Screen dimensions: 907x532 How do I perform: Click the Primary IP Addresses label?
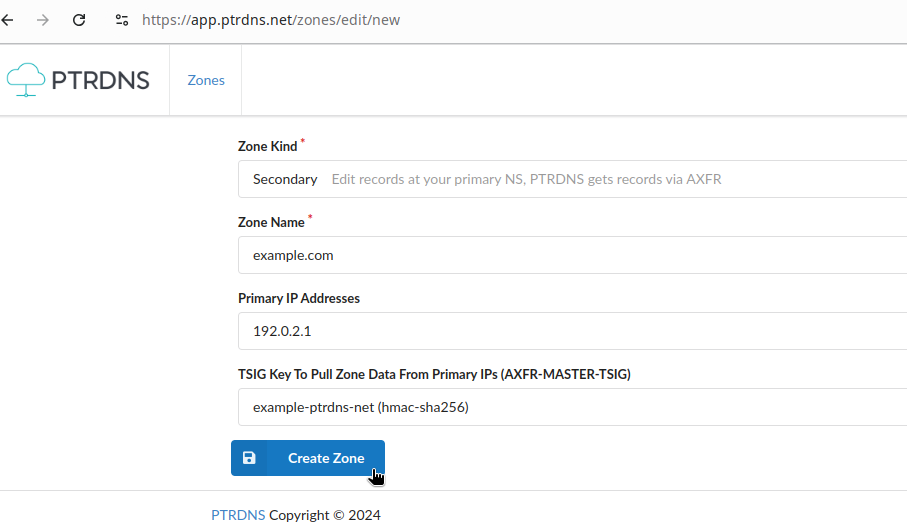point(299,298)
